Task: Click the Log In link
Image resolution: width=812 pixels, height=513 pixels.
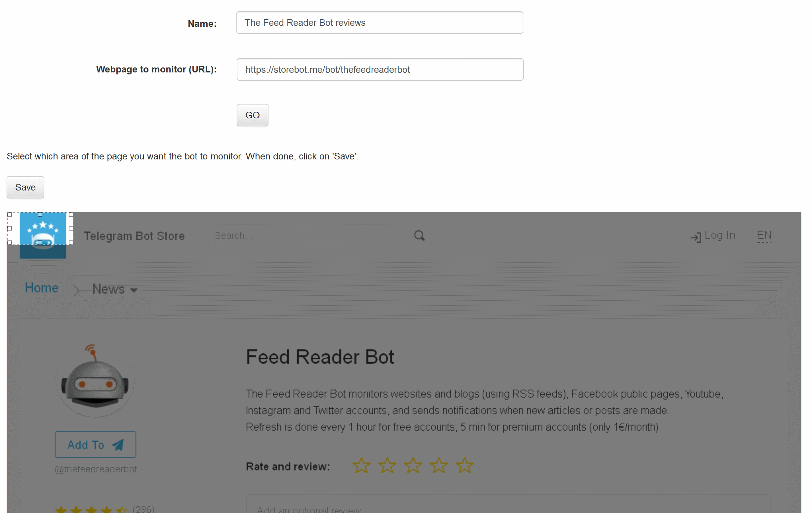Action: point(719,235)
